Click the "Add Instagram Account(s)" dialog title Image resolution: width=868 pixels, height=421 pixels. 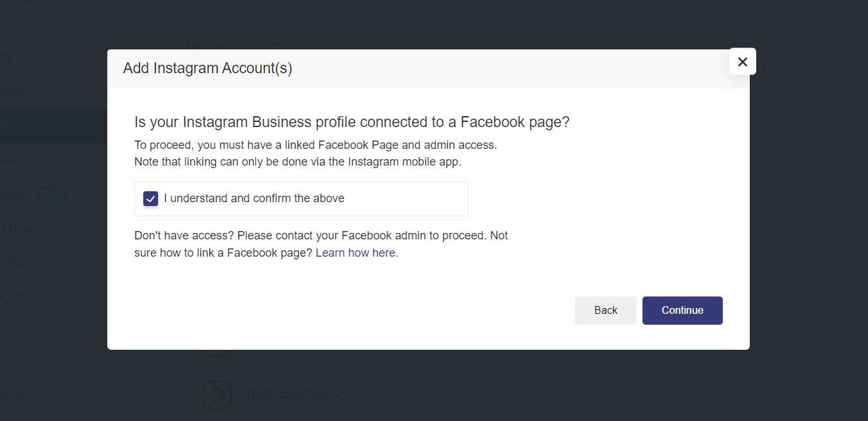(x=208, y=68)
